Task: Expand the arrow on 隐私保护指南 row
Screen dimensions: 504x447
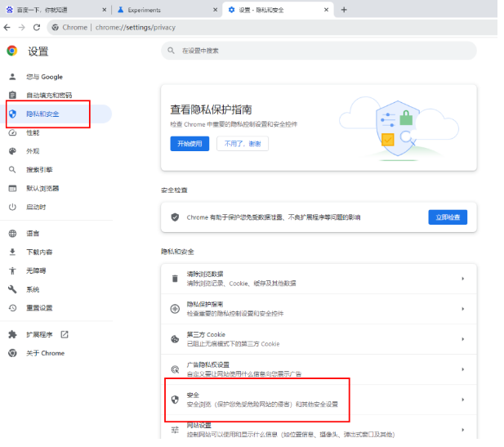Action: point(463,309)
